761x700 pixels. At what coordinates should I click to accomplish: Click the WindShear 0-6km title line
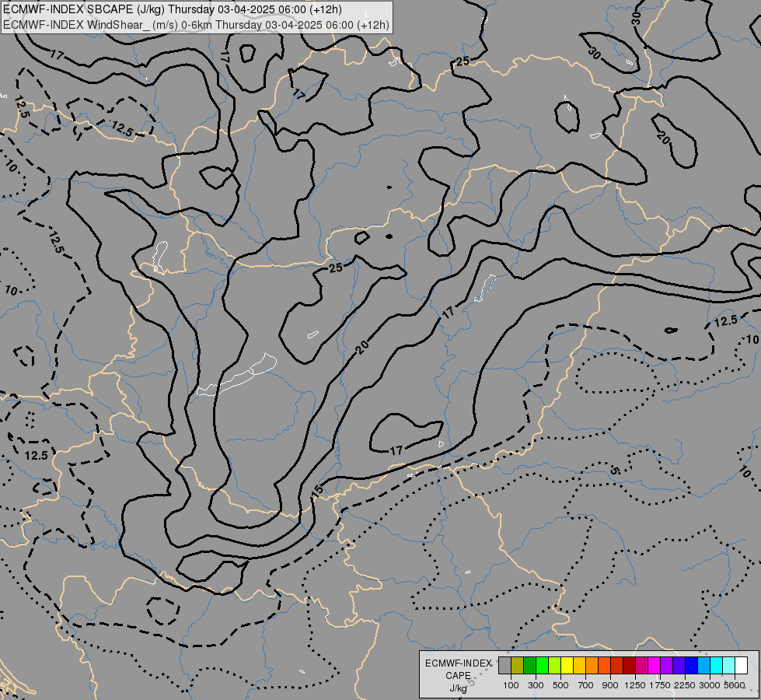196,24
